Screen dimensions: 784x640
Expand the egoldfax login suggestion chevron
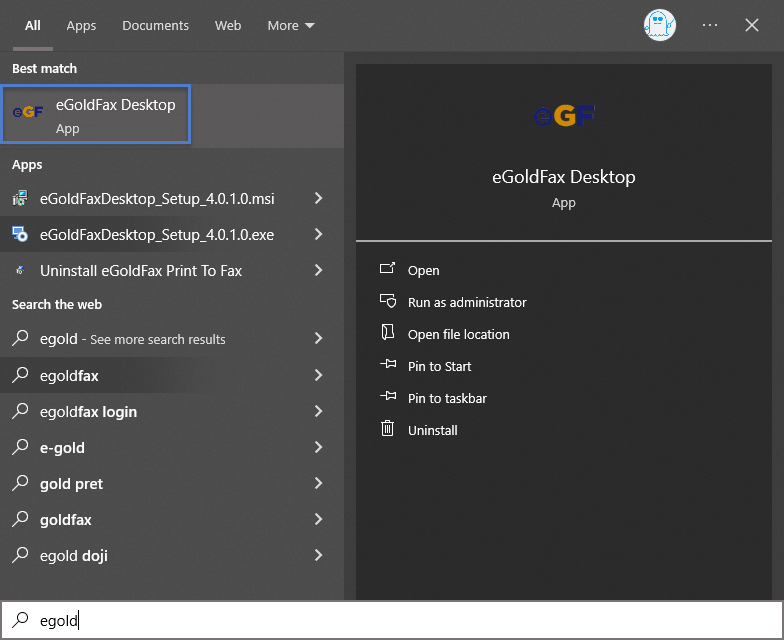[x=318, y=411]
